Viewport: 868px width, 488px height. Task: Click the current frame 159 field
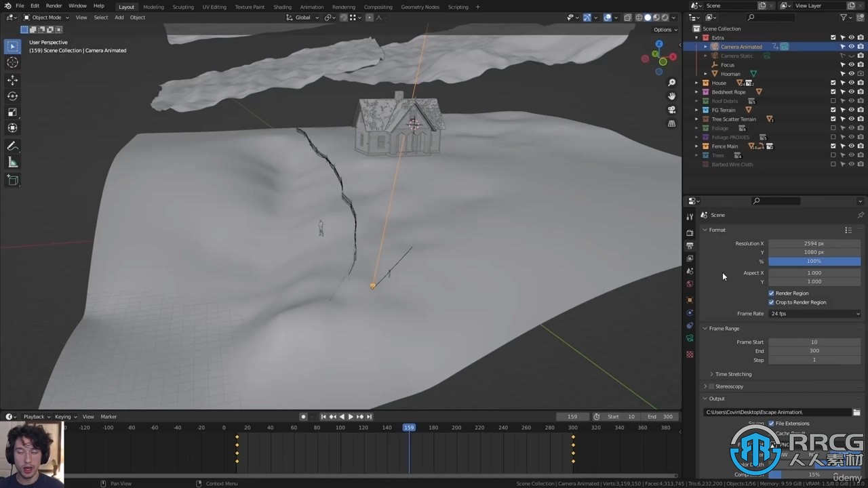(x=572, y=417)
